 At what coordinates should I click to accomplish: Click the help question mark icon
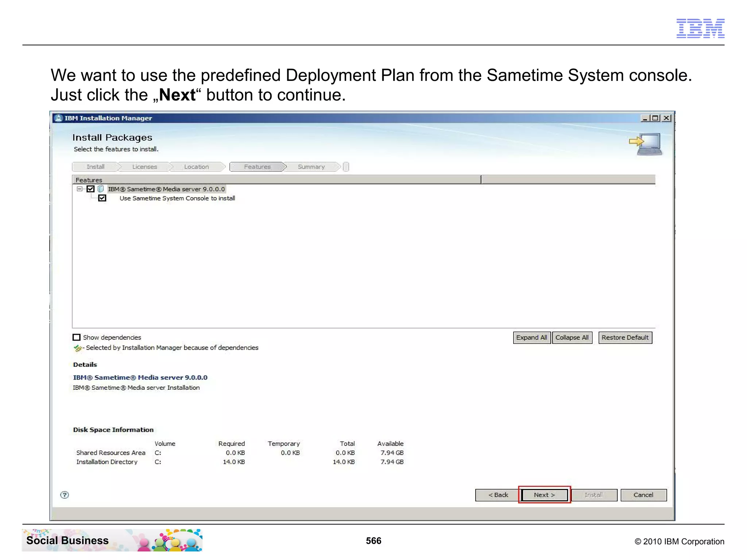click(65, 495)
